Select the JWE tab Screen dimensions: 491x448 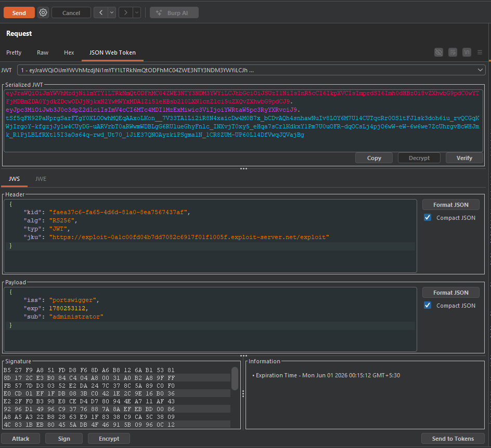pos(41,179)
